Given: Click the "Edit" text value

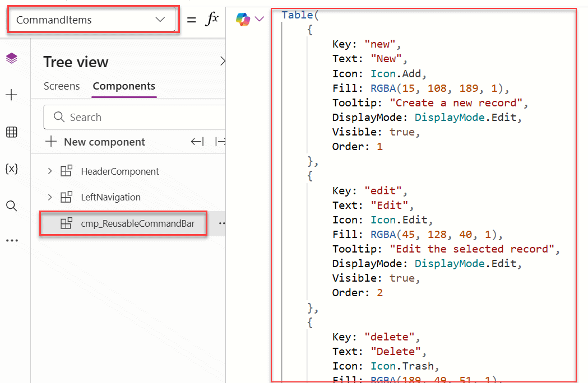Looking at the screenshot, I should [389, 205].
